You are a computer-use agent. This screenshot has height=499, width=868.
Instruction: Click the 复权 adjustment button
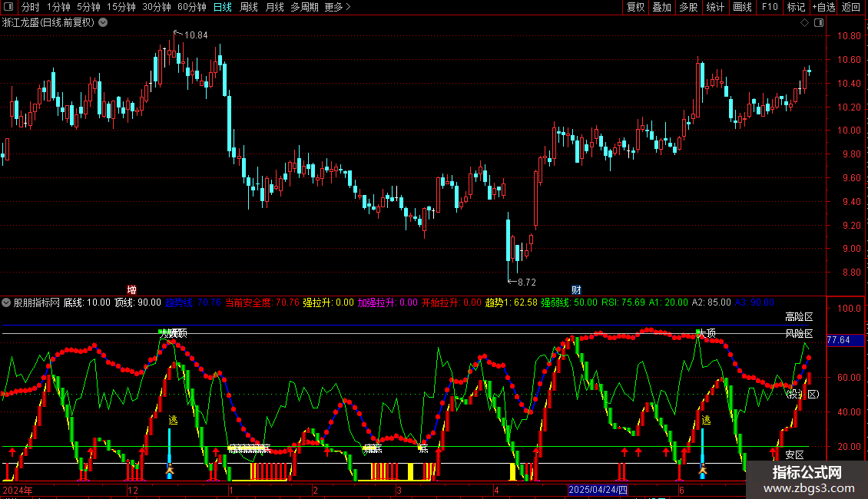point(635,7)
